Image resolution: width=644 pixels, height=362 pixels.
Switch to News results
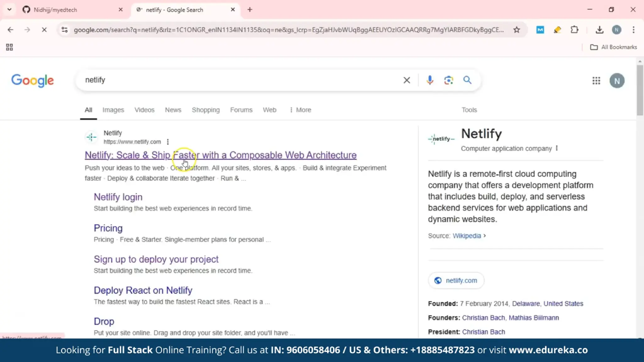(173, 110)
